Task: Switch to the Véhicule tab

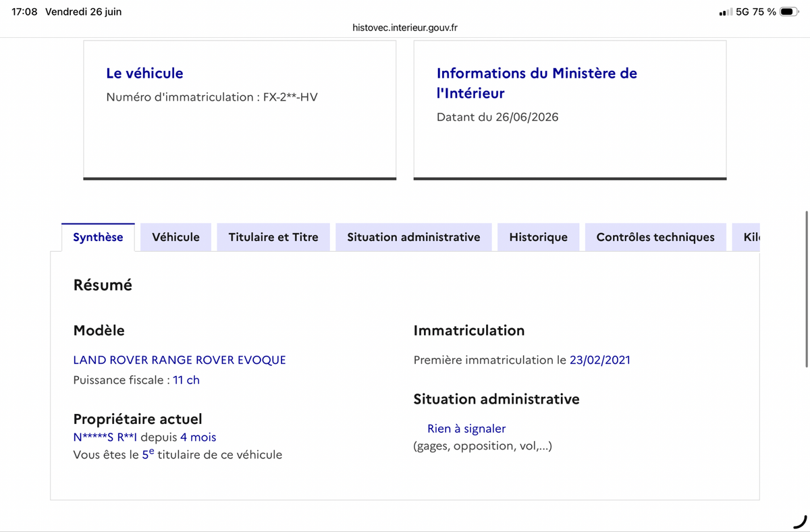Action: point(175,237)
